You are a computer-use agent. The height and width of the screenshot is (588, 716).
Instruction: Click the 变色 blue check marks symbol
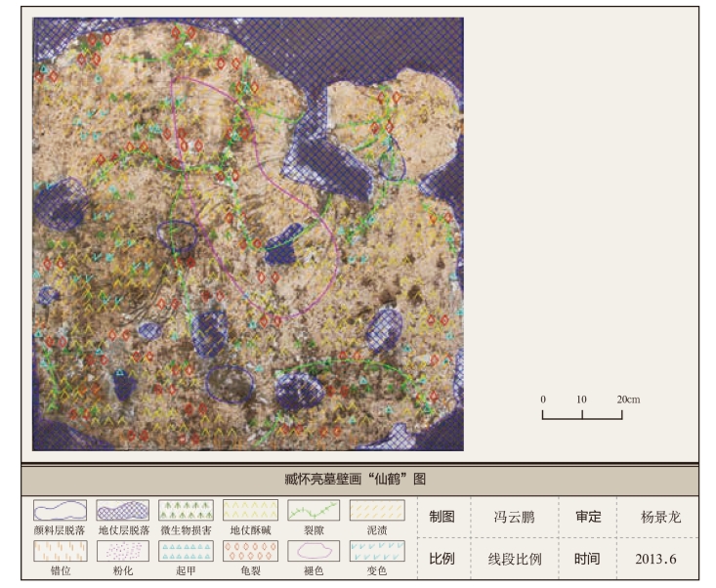point(377,551)
